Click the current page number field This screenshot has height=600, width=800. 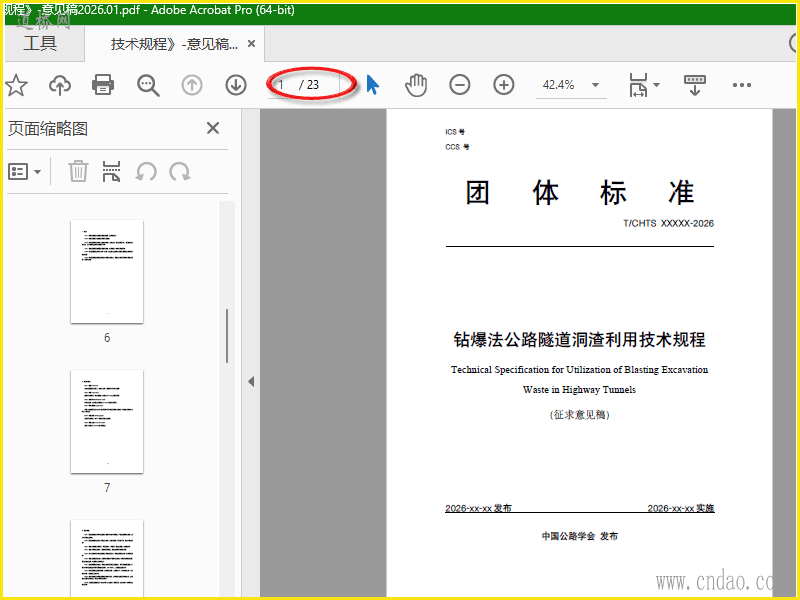[282, 85]
